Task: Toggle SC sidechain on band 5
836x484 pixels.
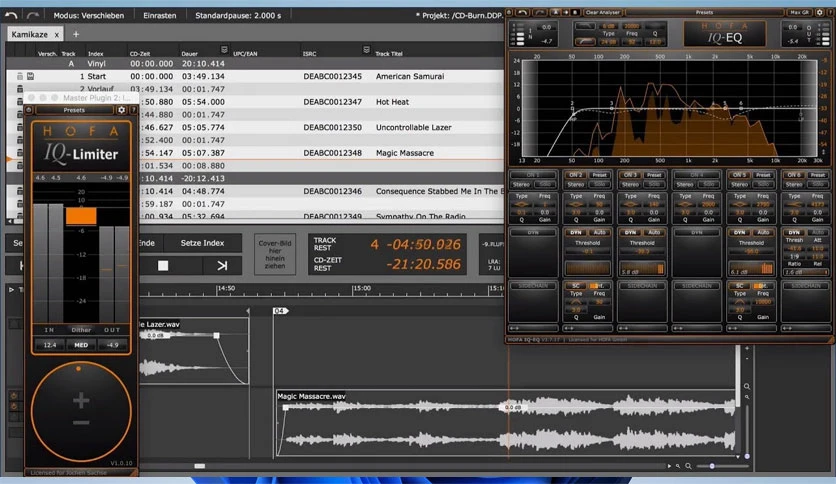Action: pos(739,286)
